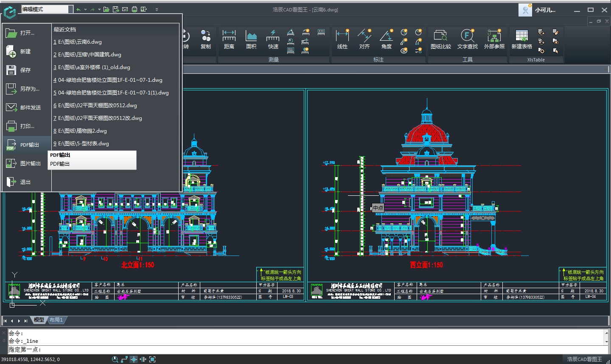Open the 图纸比较 (Drawing compare) tool

(x=441, y=39)
